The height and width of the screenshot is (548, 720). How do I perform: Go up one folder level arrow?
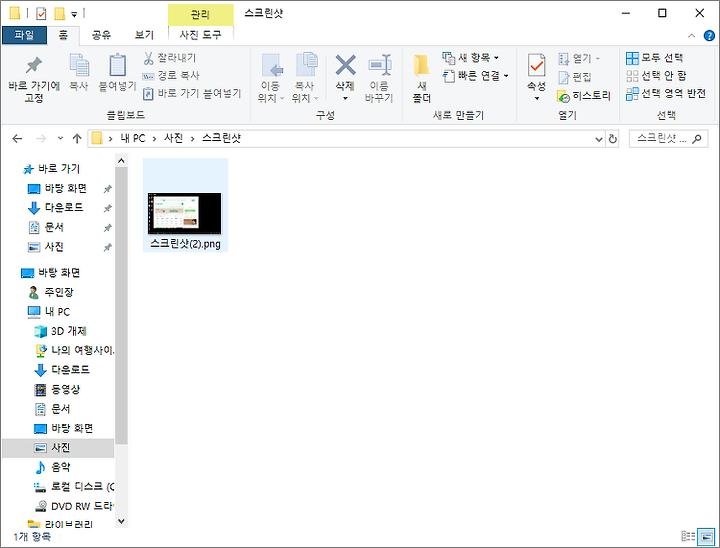tap(77, 138)
